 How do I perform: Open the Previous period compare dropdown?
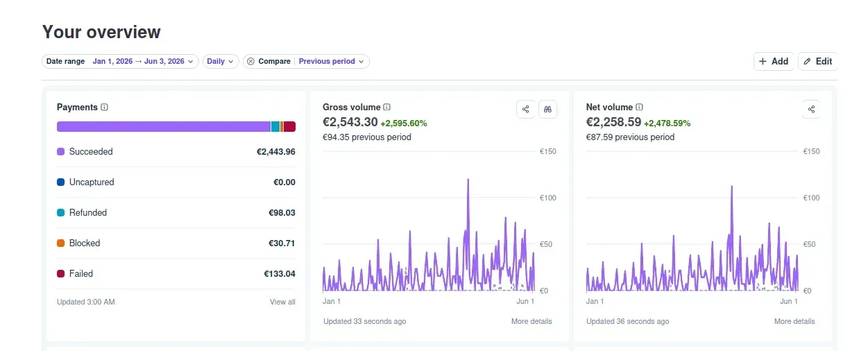pos(332,61)
